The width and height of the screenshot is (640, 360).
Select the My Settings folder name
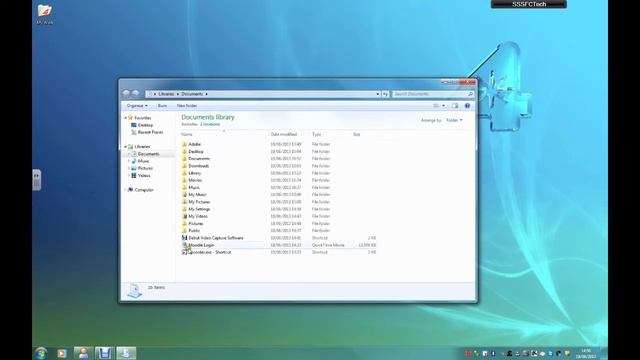pos(199,209)
